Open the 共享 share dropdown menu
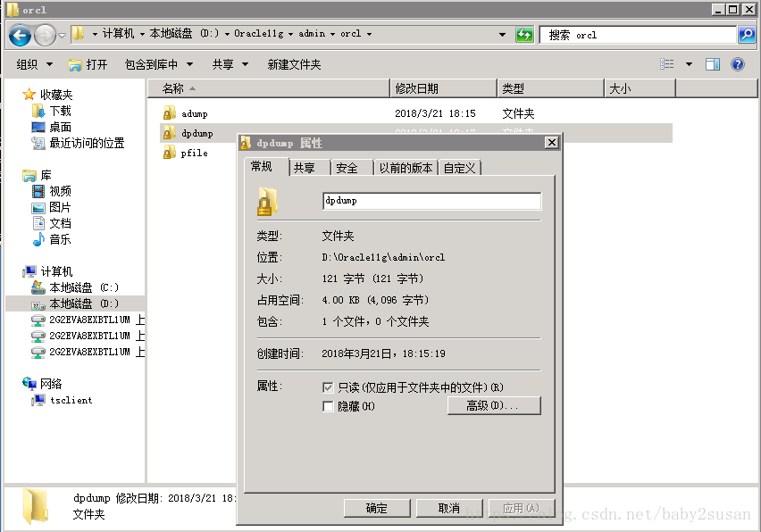The image size is (761, 532). pyautogui.click(x=229, y=64)
